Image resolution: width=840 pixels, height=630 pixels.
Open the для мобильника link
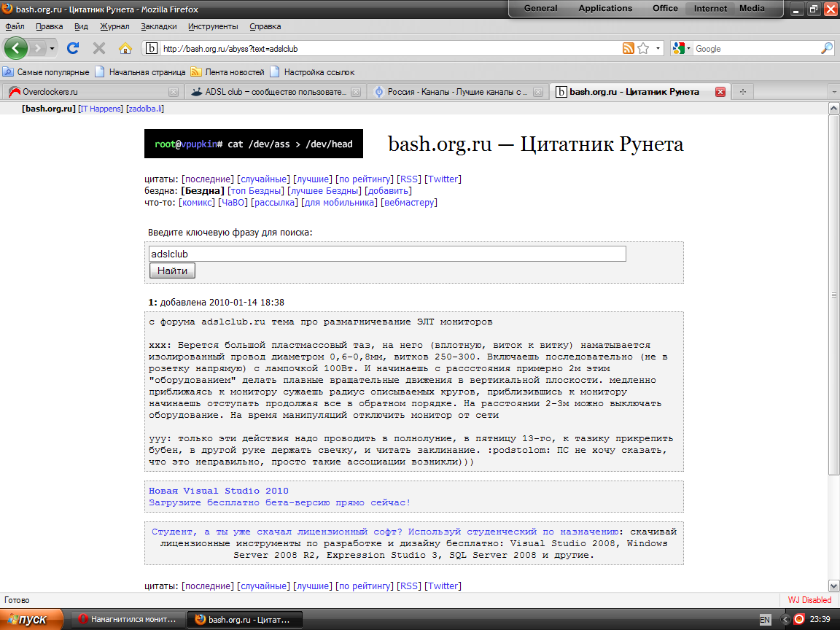click(340, 203)
